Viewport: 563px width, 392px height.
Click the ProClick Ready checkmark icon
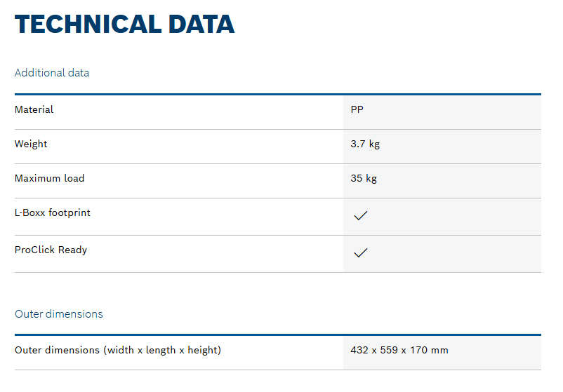click(360, 253)
